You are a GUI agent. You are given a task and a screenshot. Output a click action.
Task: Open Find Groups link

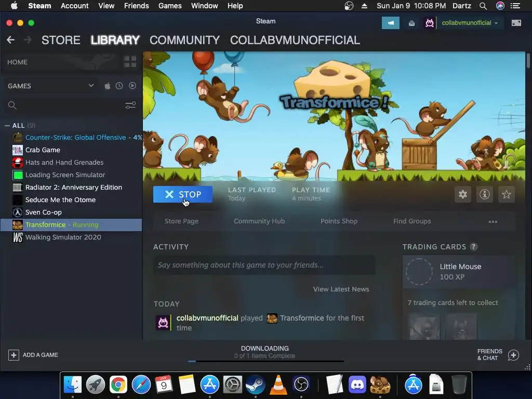click(x=412, y=221)
